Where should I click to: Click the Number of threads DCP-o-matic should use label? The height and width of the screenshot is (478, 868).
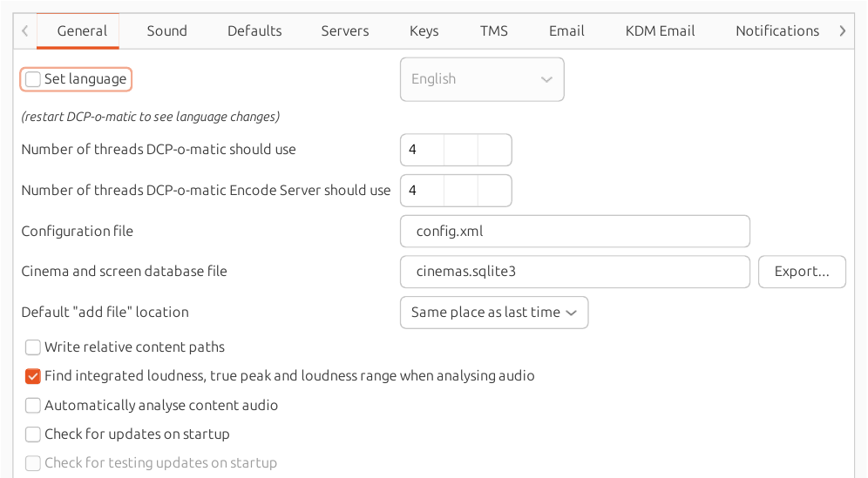[159, 150]
